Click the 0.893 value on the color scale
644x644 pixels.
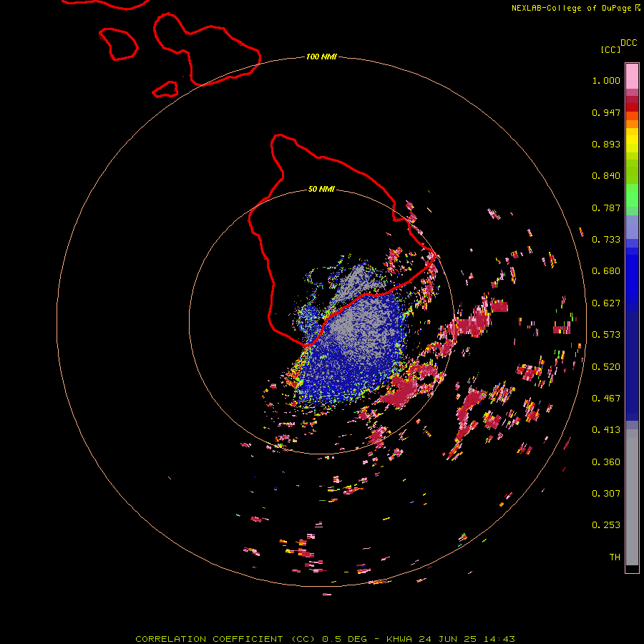pyautogui.click(x=606, y=144)
